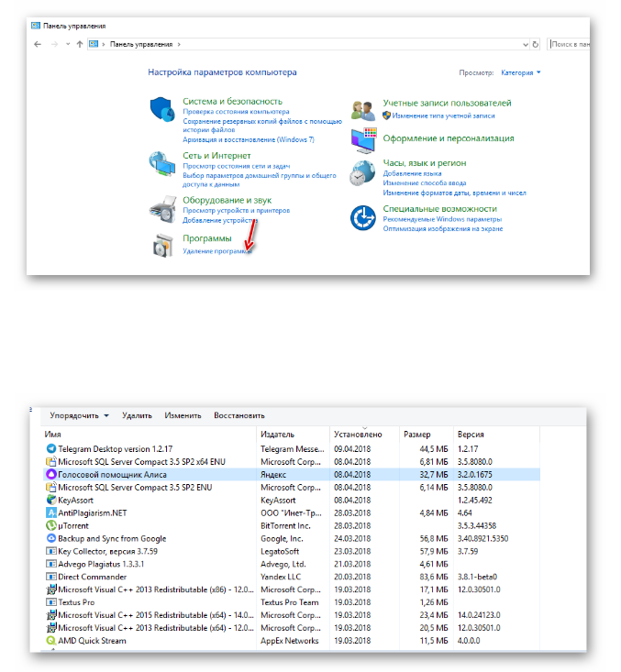Open System and Security shield icon
Viewport: 621px width, 672px height.
click(x=162, y=109)
